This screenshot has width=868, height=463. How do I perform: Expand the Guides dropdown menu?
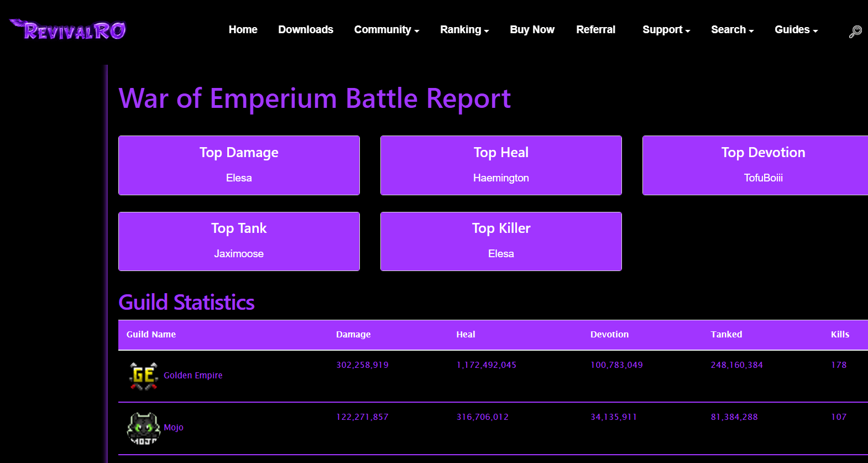(x=796, y=30)
